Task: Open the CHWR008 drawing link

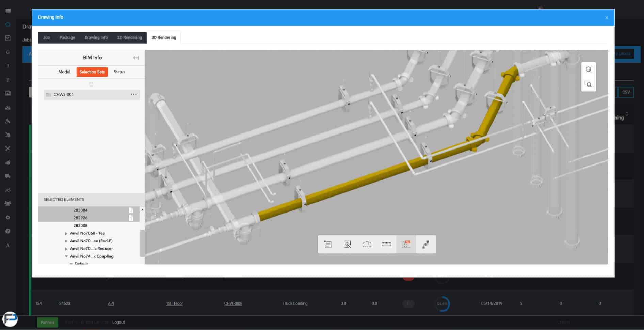Action: [233, 303]
